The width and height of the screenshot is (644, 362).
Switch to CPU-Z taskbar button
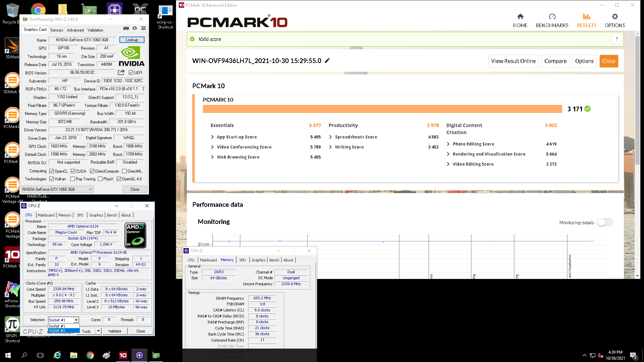tap(140, 355)
